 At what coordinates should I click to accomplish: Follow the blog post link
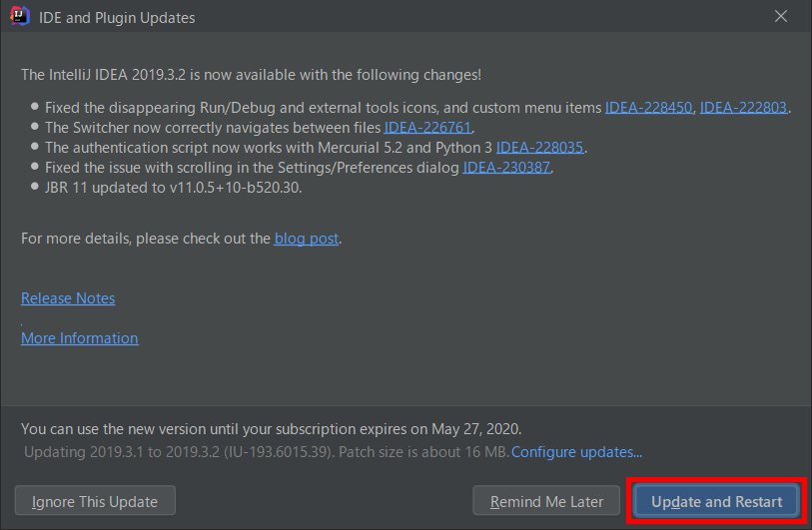(x=306, y=239)
